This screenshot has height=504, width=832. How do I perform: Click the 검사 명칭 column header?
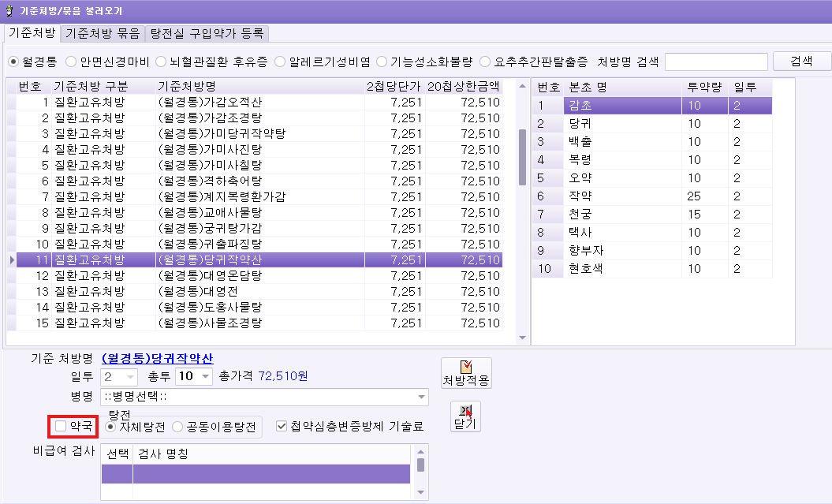coord(271,454)
